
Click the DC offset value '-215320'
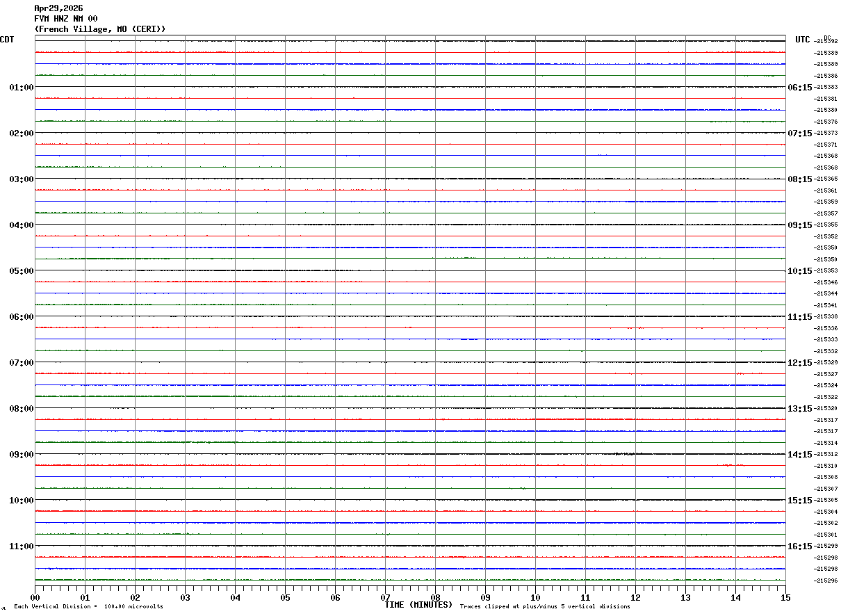826,408
